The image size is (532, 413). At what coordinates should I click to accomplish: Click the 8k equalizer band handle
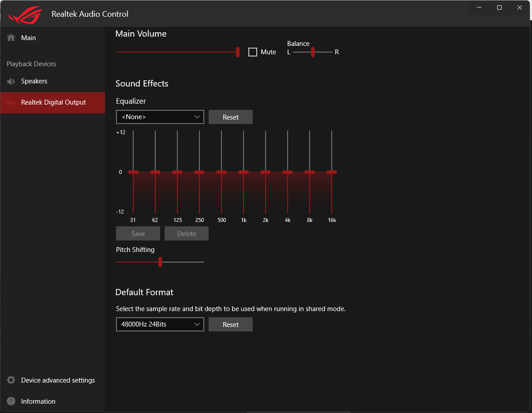(310, 172)
